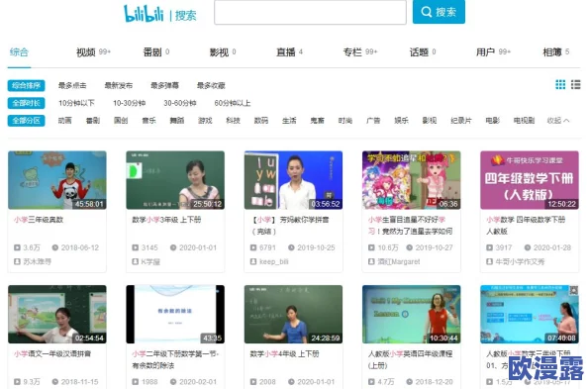Switch to grid view layout icon
This screenshot has height=389, width=588.
coord(560,84)
